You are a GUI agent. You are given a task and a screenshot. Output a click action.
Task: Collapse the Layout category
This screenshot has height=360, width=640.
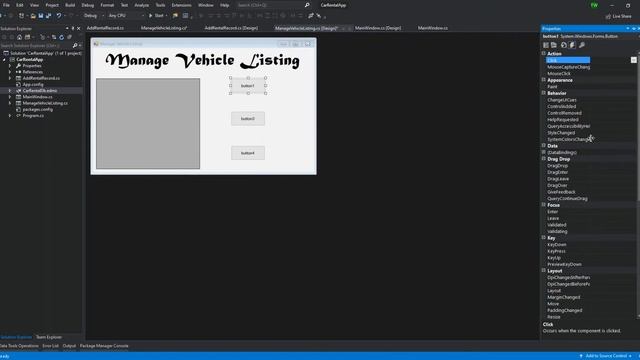[x=544, y=271]
